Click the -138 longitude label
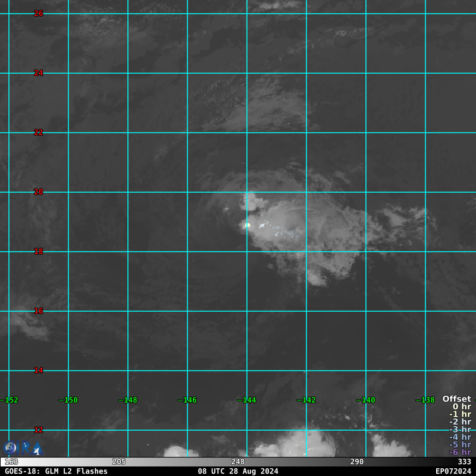476x476 pixels. point(425,400)
